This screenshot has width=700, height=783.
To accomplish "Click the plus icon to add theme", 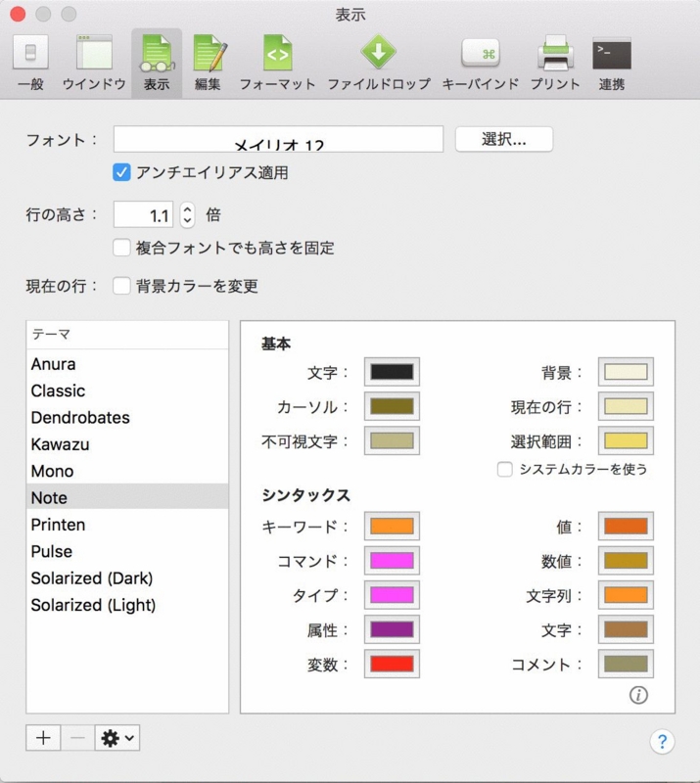I will 43,738.
